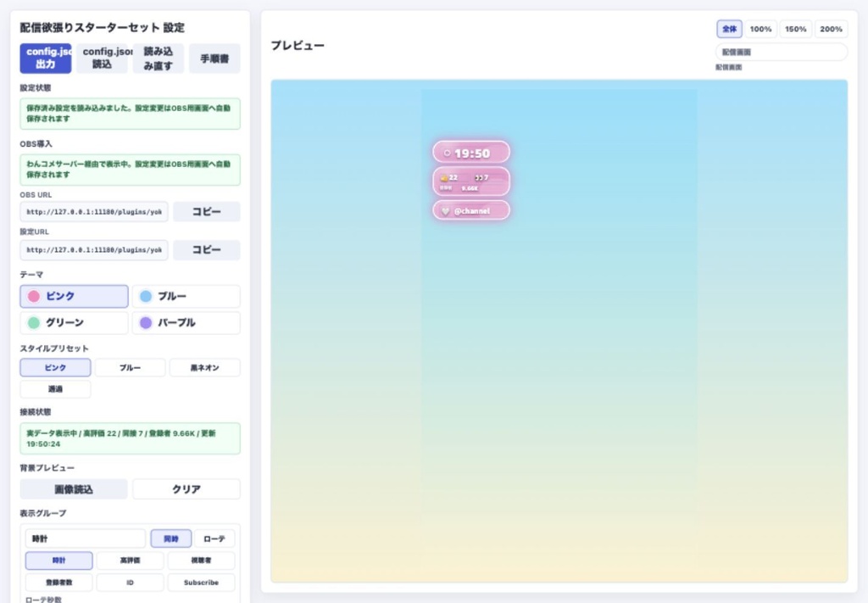Click クリア to clear the background preview
Image resolution: width=868 pixels, height=603 pixels.
[x=186, y=489]
